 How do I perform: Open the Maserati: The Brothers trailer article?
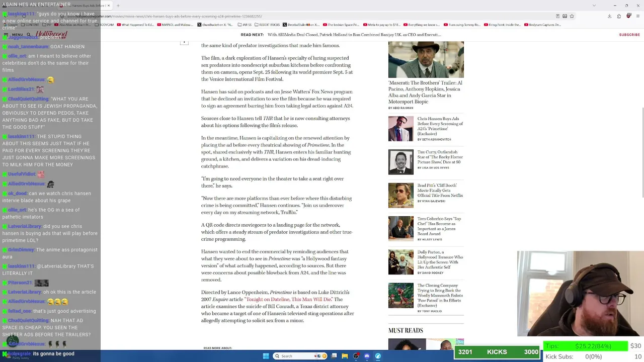coord(425,92)
